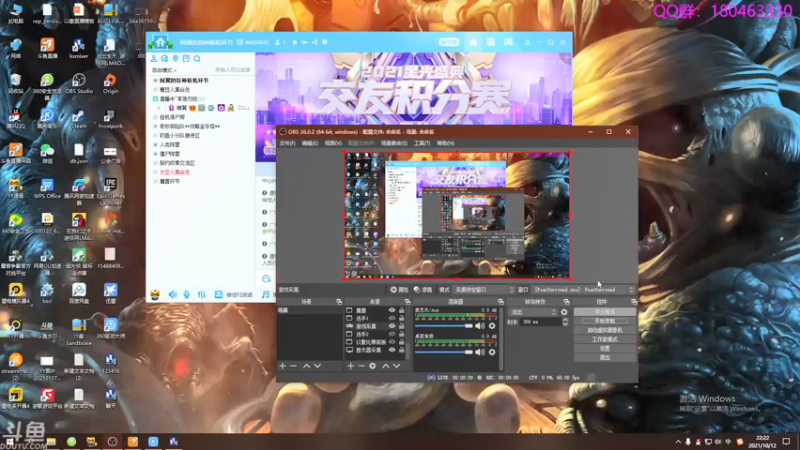Open Mic/Aux settings gear in mixer
The width and height of the screenshot is (800, 450).
pos(492,326)
